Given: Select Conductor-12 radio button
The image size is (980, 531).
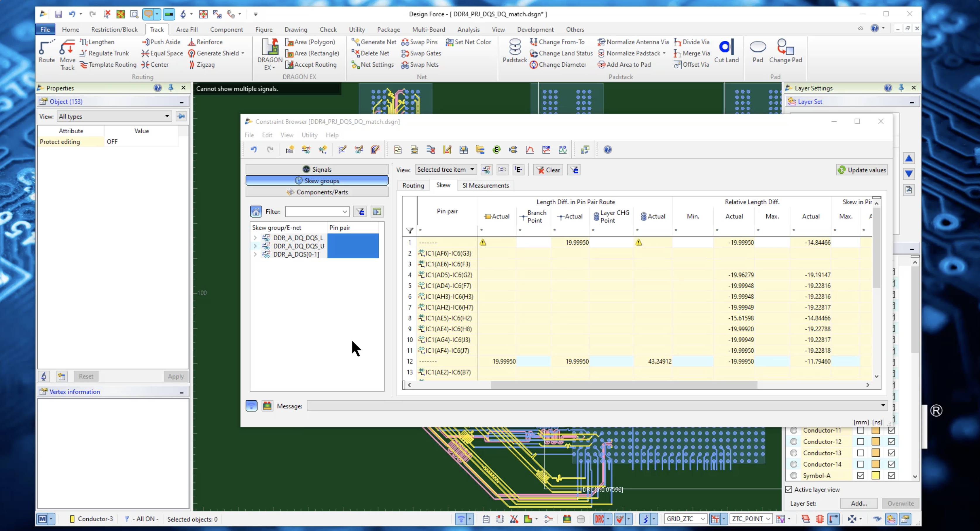Looking at the screenshot, I should point(794,442).
